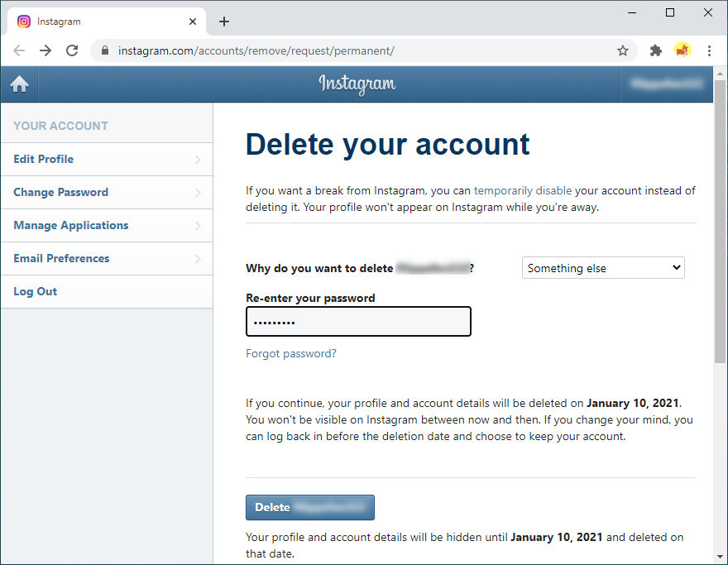The image size is (728, 565).
Task: Open Edit Profile in sidebar
Action: coord(107,159)
